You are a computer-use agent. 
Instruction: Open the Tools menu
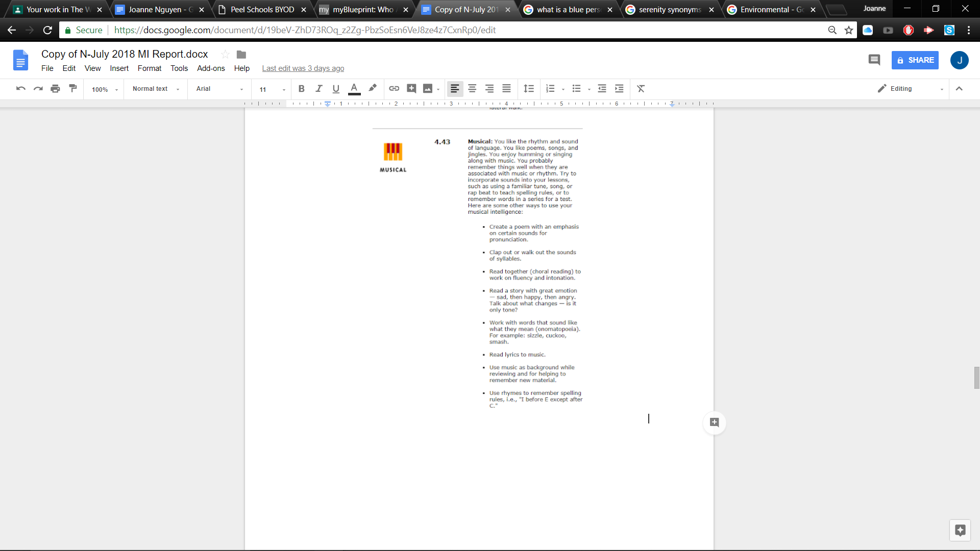point(179,68)
